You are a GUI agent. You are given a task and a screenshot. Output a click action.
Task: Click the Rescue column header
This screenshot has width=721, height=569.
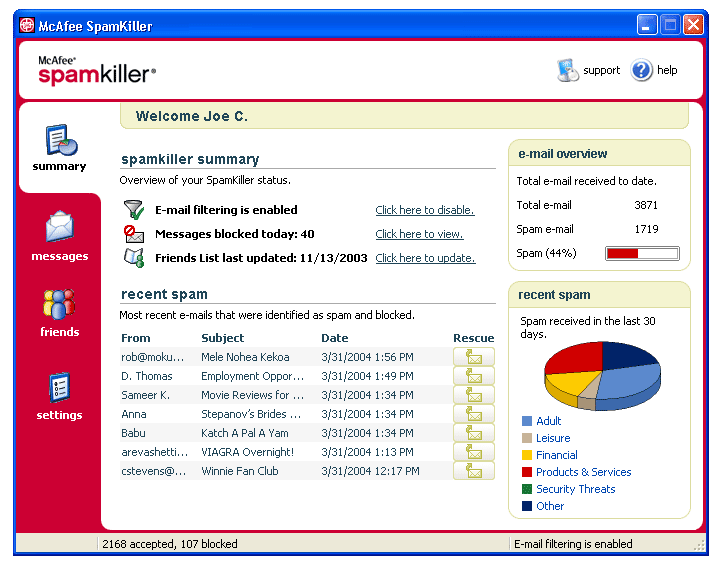click(474, 338)
